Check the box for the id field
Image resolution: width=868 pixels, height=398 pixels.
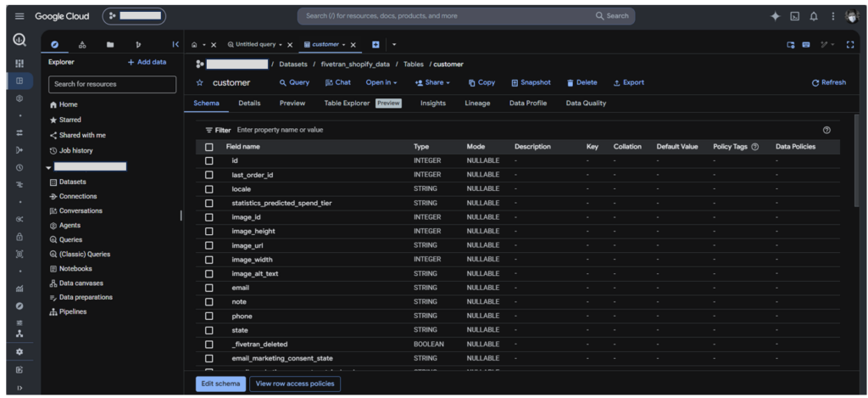209,160
